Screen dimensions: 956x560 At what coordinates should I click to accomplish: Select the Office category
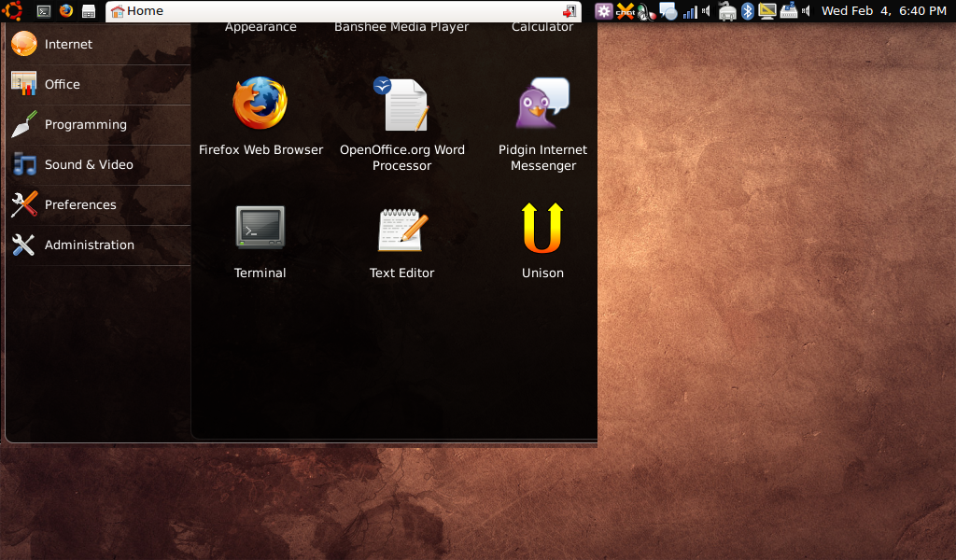coord(62,84)
